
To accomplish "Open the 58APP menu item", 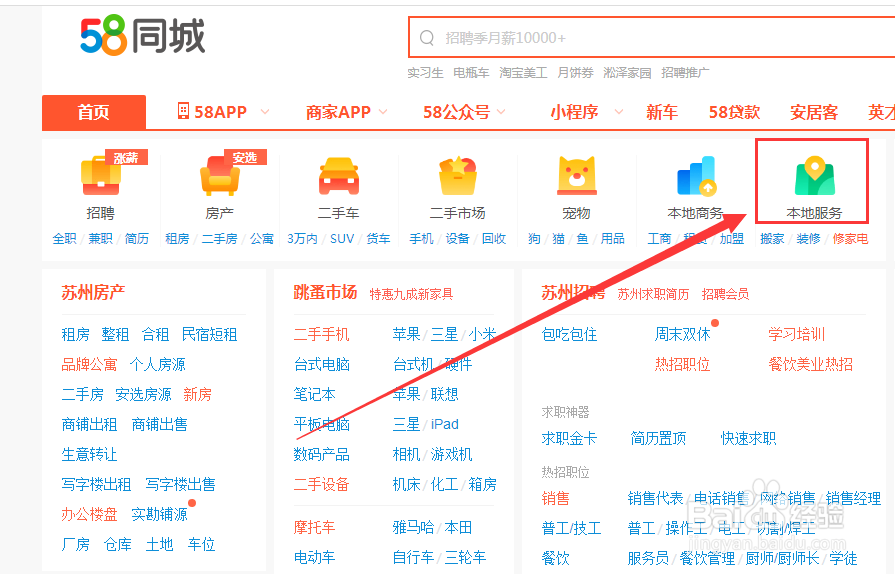I will (220, 112).
